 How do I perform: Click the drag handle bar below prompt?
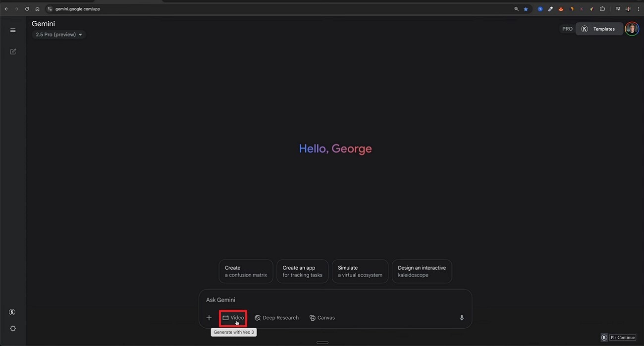[x=322, y=343]
